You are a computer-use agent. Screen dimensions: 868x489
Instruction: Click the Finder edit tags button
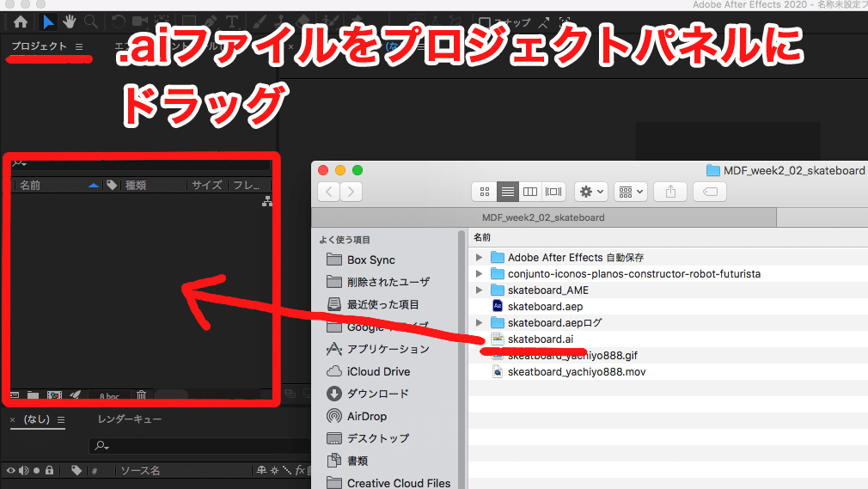pyautogui.click(x=710, y=192)
